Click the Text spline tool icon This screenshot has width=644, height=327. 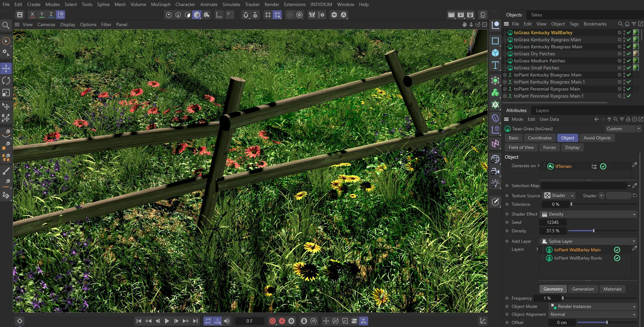pyautogui.click(x=495, y=65)
